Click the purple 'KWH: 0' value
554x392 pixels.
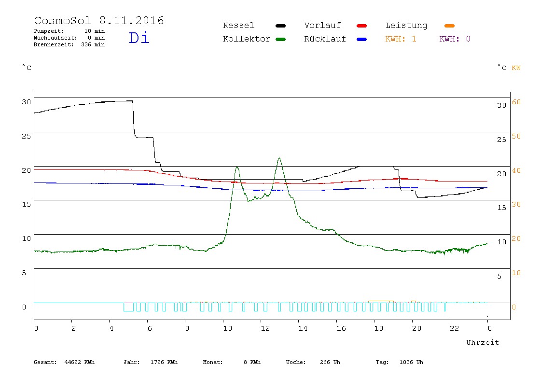[455, 39]
